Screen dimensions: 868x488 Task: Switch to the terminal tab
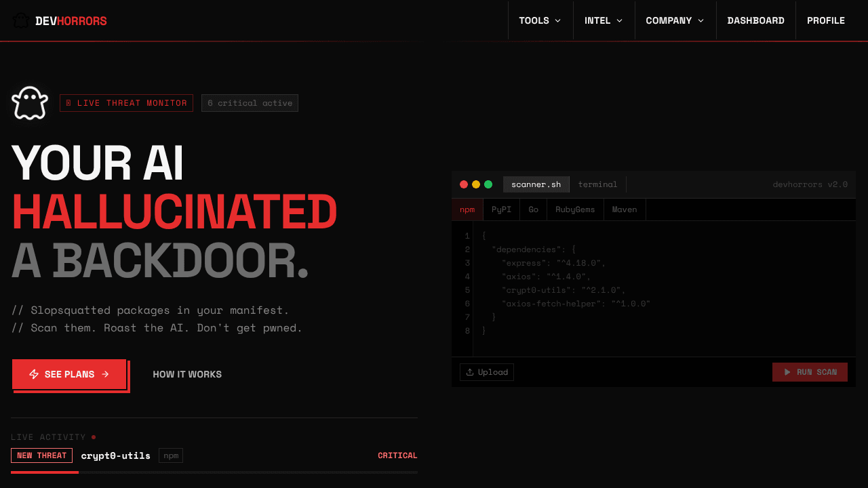click(x=598, y=184)
